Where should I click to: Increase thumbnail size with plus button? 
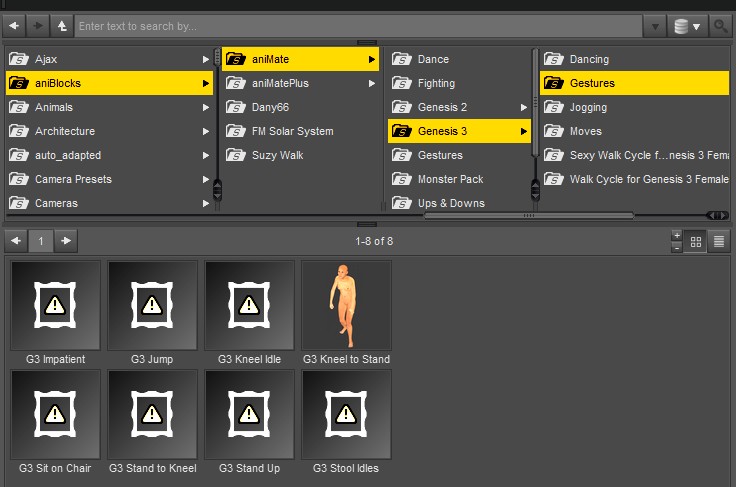(x=676, y=236)
